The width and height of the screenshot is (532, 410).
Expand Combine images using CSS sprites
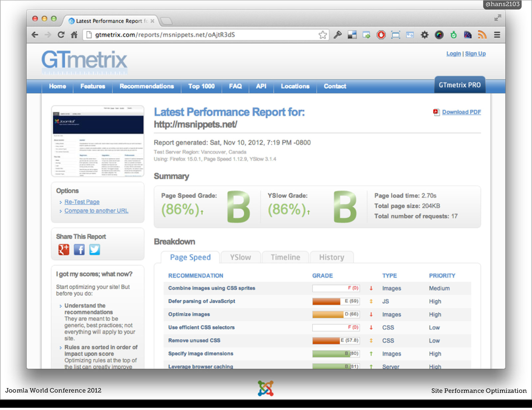pyautogui.click(x=212, y=288)
